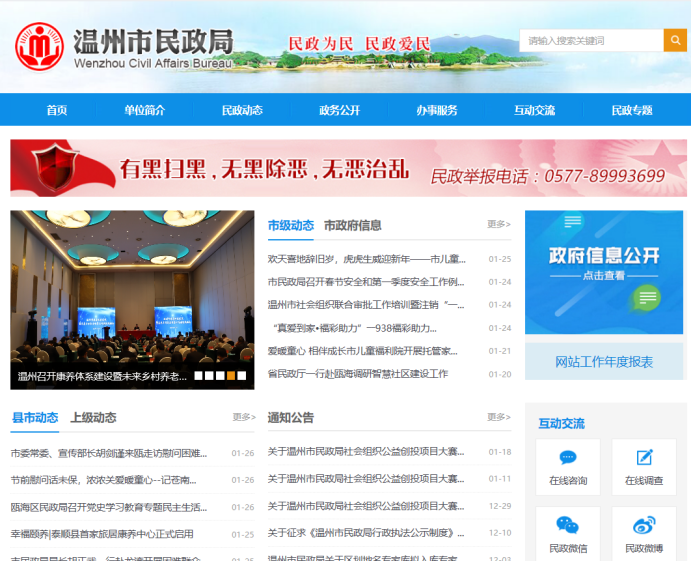Select the last carousel slide dot
This screenshot has width=692, height=561.
point(242,376)
